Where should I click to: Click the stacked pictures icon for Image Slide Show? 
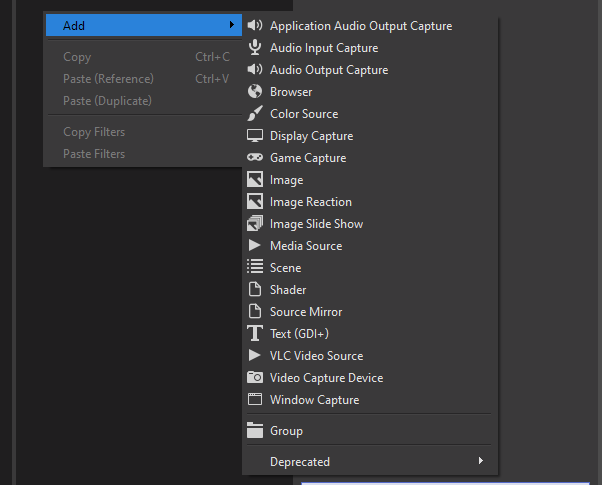point(255,223)
